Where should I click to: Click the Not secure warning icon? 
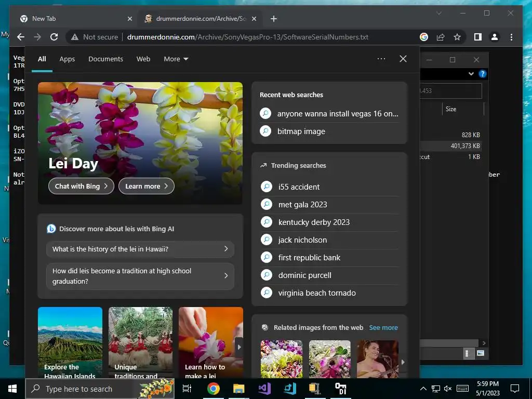pos(75,37)
